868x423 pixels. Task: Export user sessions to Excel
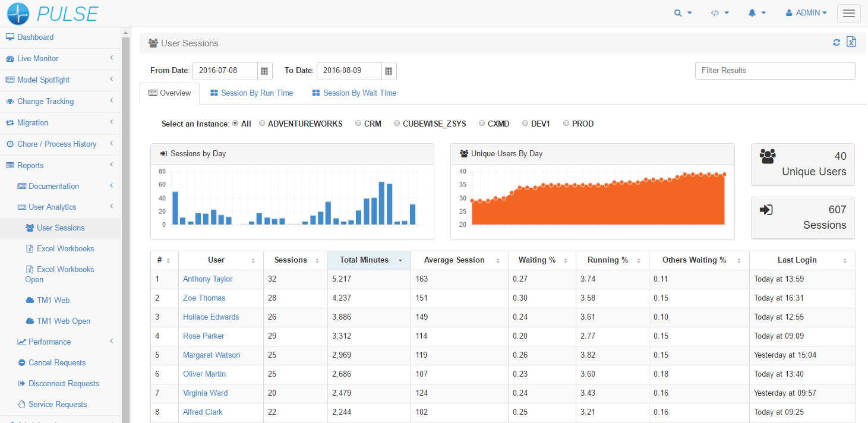point(851,42)
